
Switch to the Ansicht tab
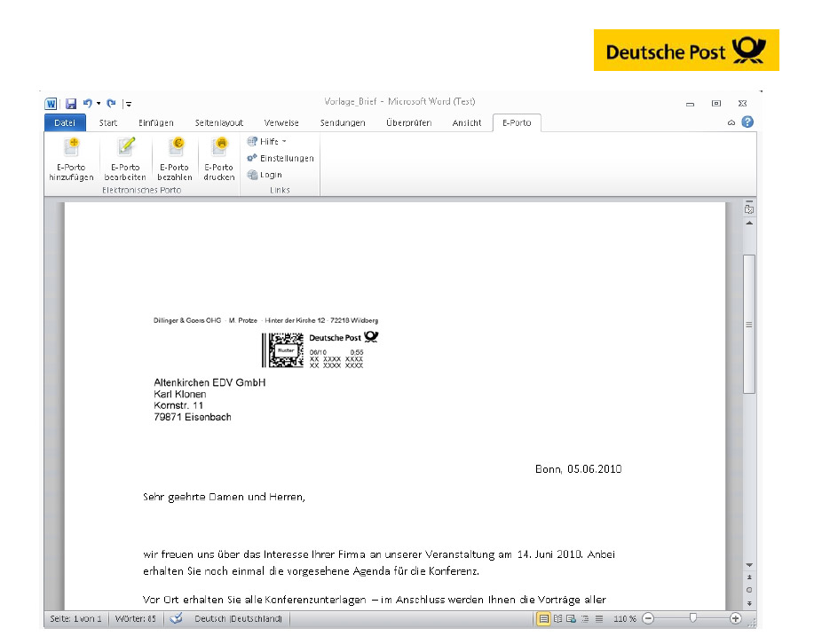click(x=467, y=122)
